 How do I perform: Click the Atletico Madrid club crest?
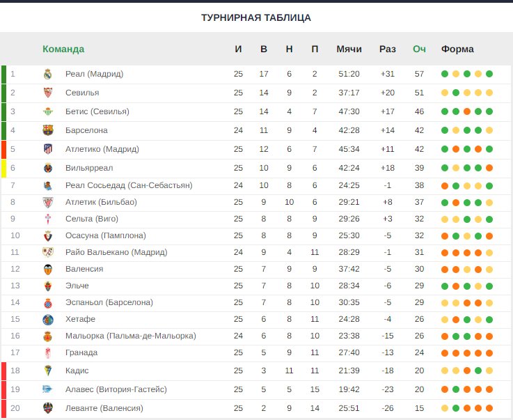pos(48,149)
